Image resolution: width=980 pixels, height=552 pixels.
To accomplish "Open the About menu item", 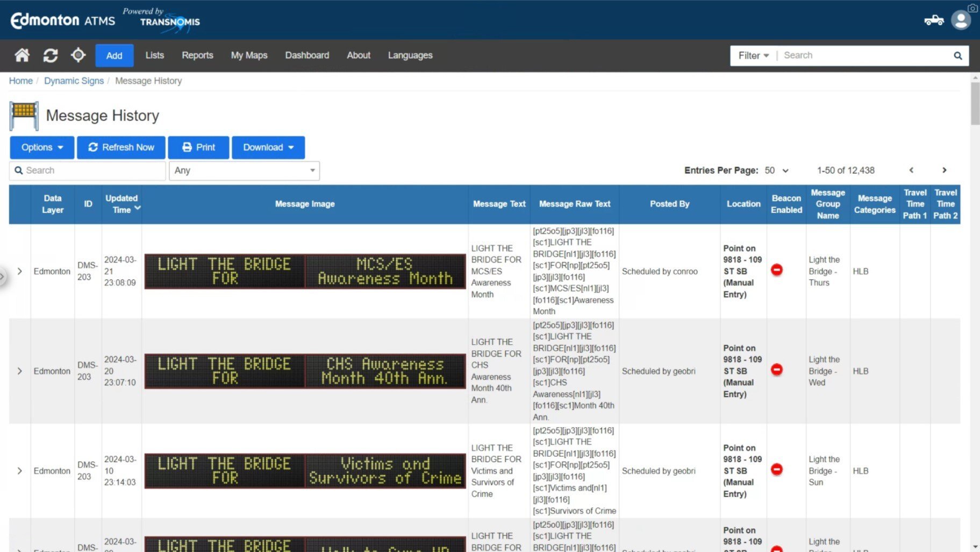I will (359, 55).
